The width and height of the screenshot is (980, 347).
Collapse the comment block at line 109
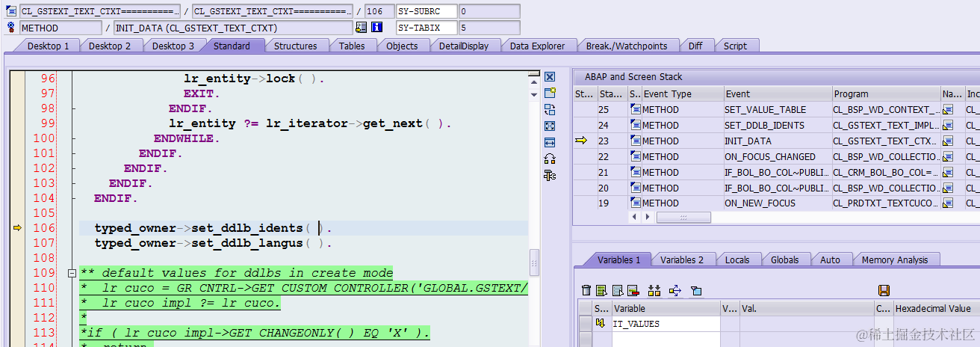coord(72,273)
